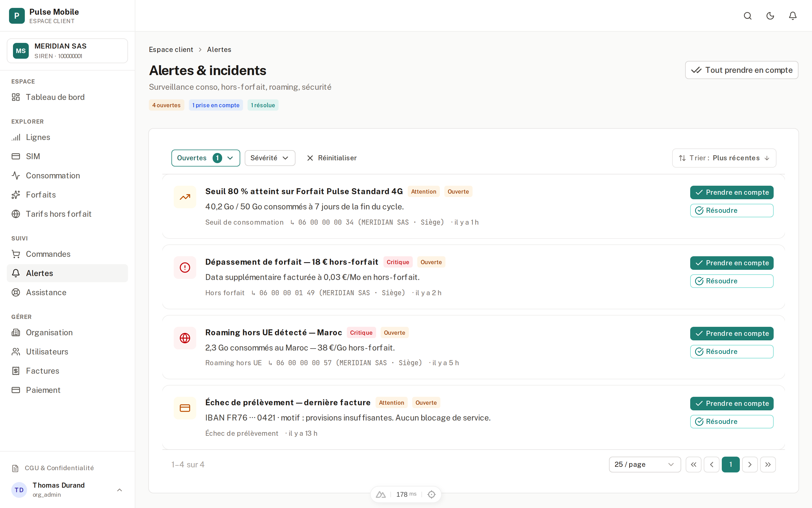Prendre en compte the Roaming hors UE alert

coord(732,334)
